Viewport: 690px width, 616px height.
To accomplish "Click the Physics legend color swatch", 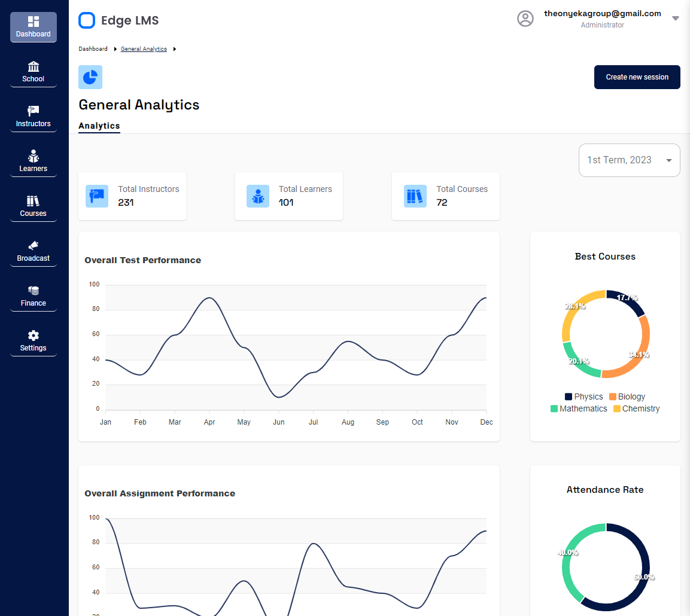I will click(569, 397).
